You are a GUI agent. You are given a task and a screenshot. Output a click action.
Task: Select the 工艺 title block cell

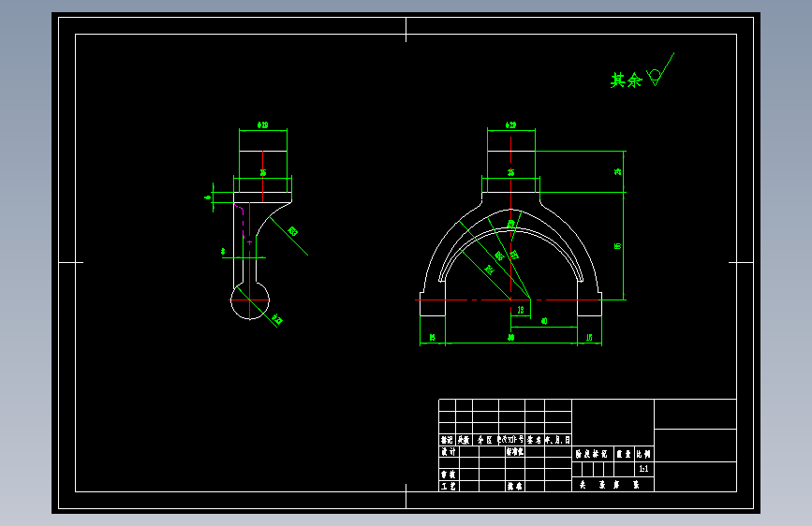449,486
